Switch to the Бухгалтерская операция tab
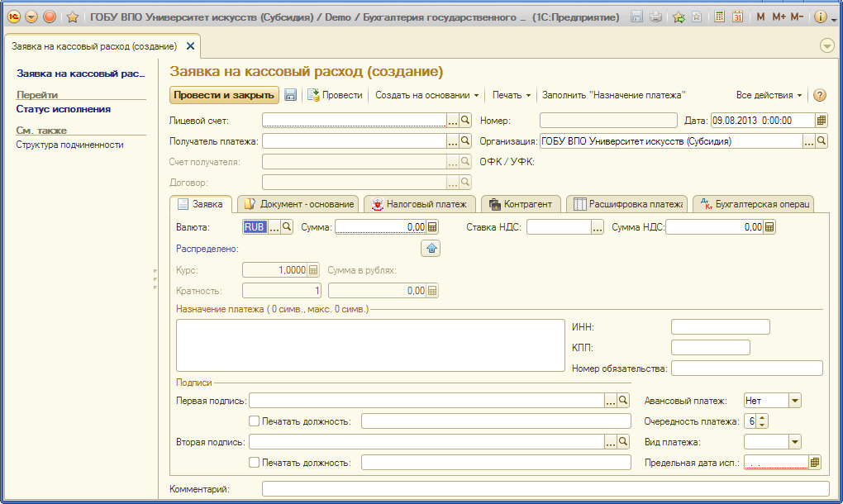 pos(754,204)
